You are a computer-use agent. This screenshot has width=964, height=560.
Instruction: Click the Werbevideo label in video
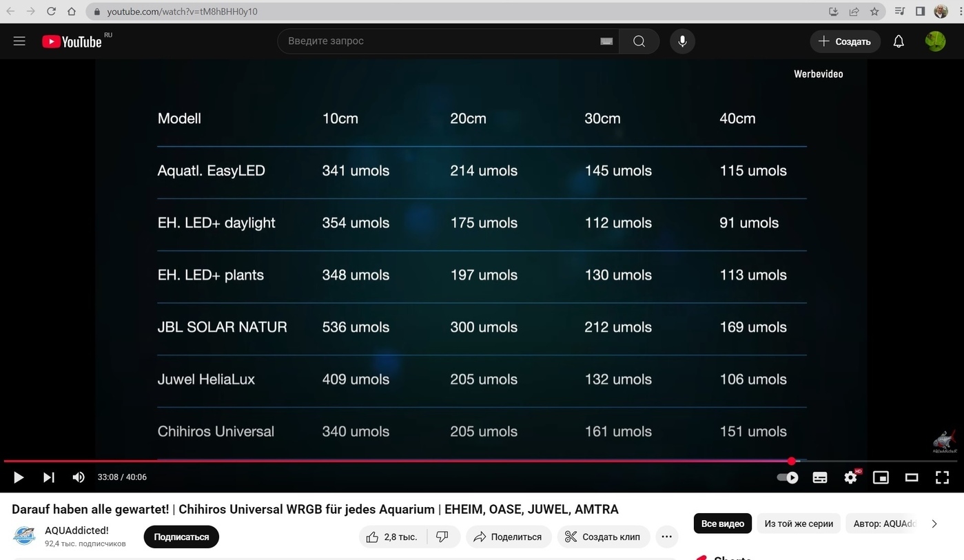click(819, 74)
